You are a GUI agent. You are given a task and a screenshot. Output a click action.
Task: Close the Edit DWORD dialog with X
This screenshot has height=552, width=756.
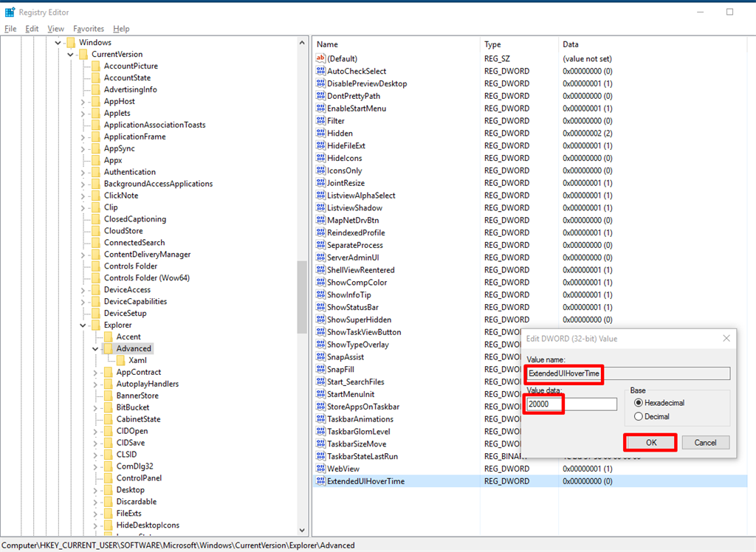point(726,339)
